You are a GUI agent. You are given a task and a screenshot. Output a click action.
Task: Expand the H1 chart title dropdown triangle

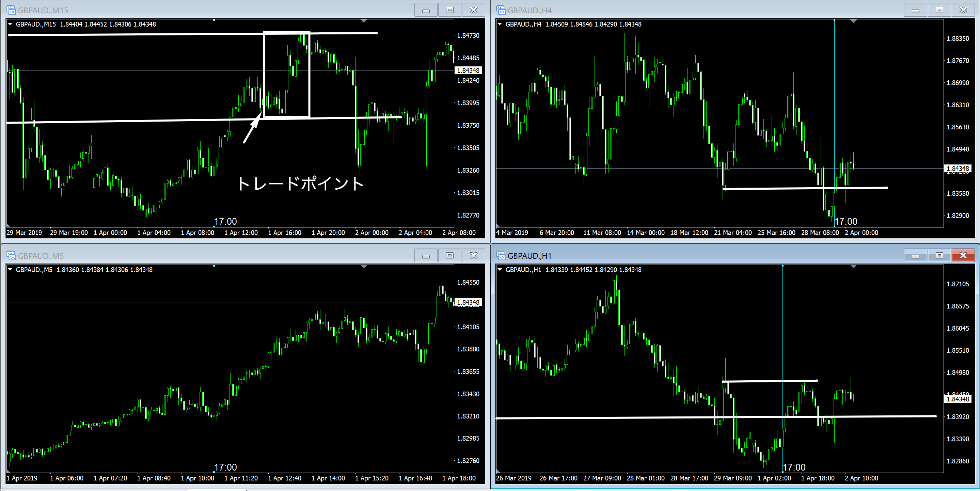click(x=500, y=270)
